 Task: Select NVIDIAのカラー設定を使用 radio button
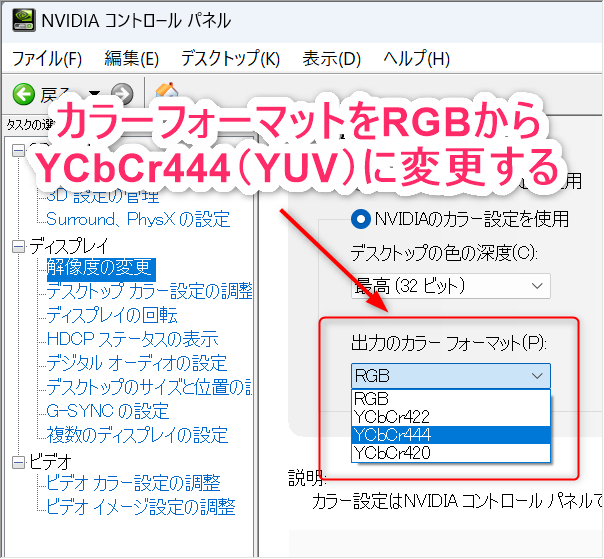pyautogui.click(x=361, y=219)
